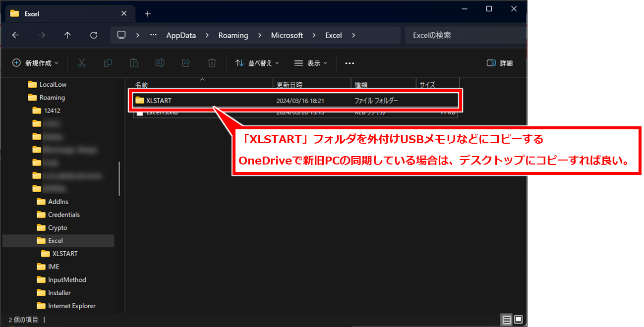Click AppData in the breadcrumb
This screenshot has height=327, width=644.
(x=181, y=35)
